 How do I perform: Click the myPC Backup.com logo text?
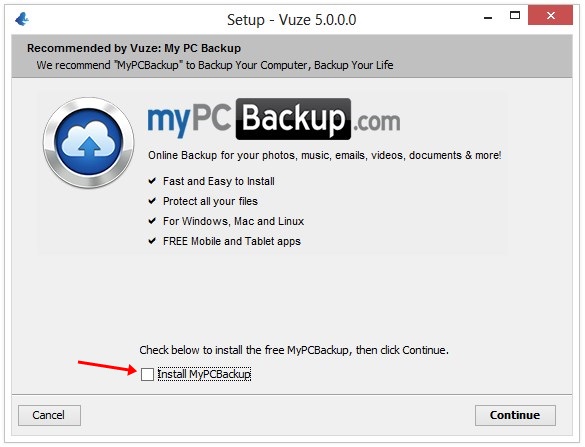tap(274, 119)
